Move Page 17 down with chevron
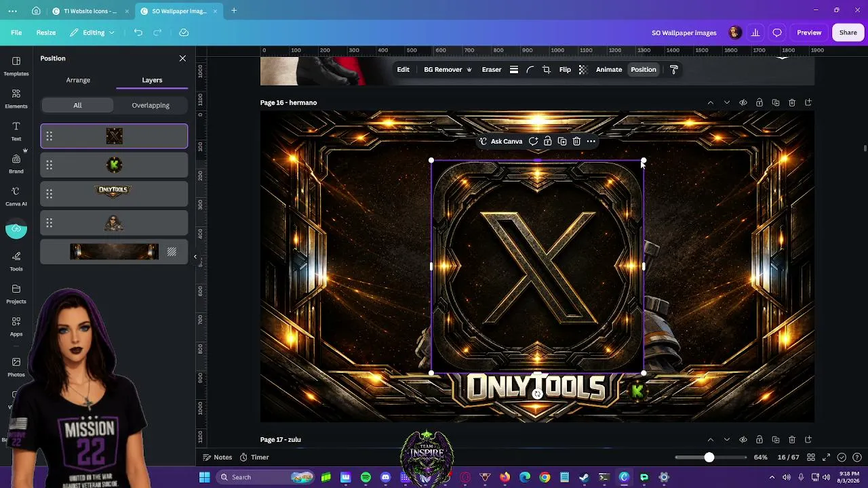The width and height of the screenshot is (868, 488). point(727,440)
